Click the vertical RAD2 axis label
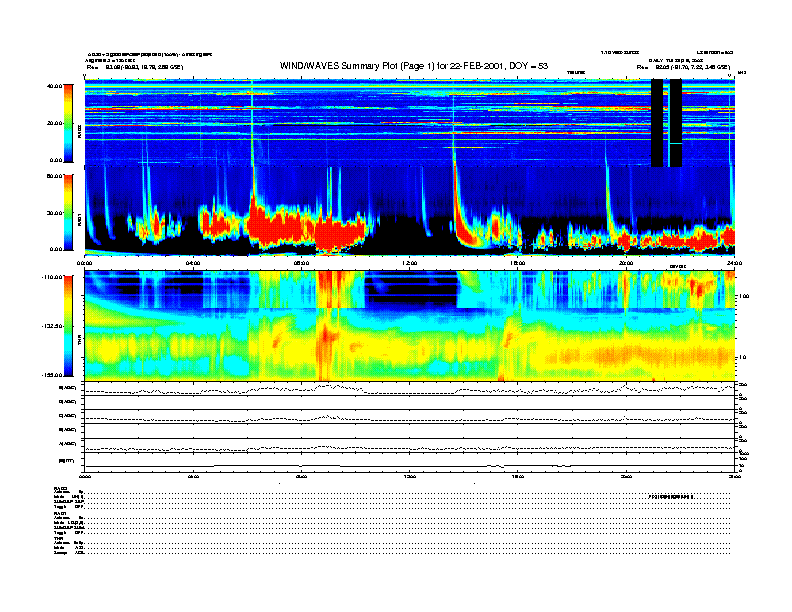Viewport: 792px width, 612px height. [x=79, y=132]
